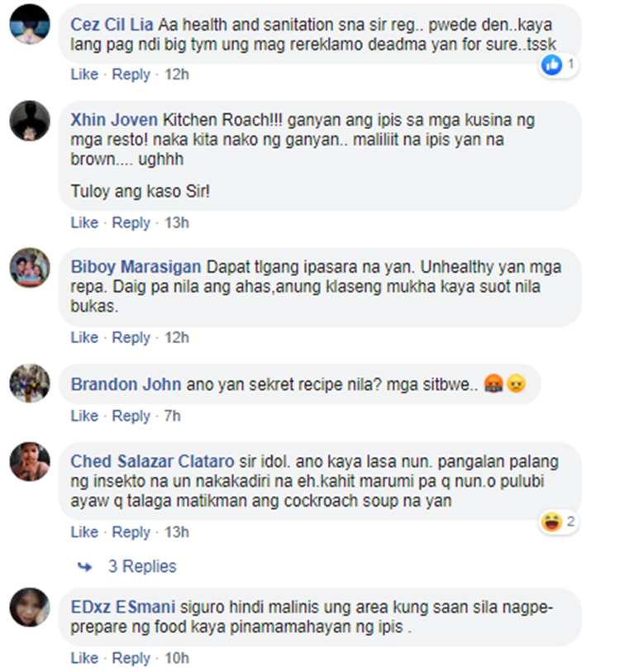
Task: Click the laughing reaction icon on Ched Salazar's comment
Action: (x=551, y=522)
